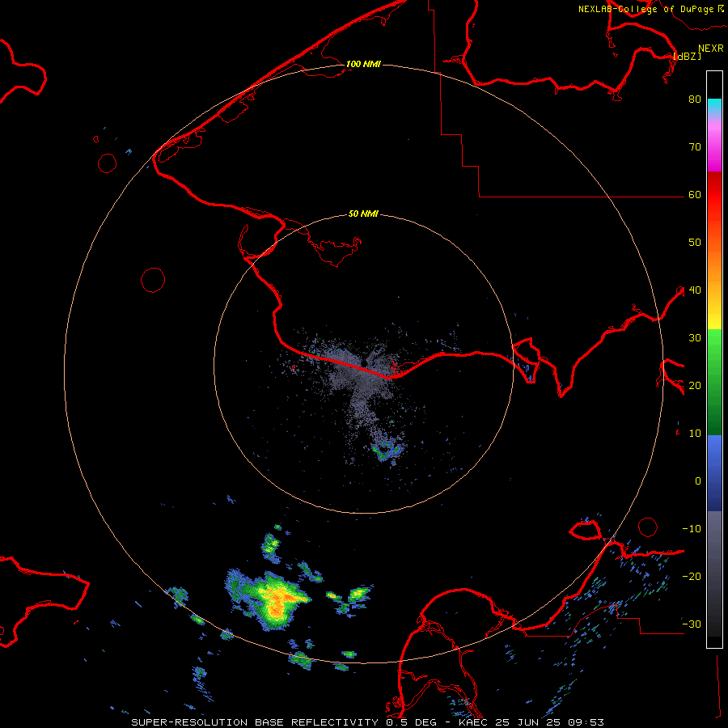Click the -10 dBZ scale value
The image size is (728, 728).
[692, 528]
